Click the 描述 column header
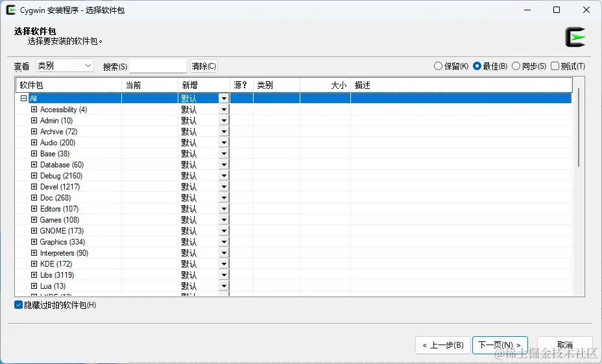Viewport: 602px width, 364px height. click(461, 85)
